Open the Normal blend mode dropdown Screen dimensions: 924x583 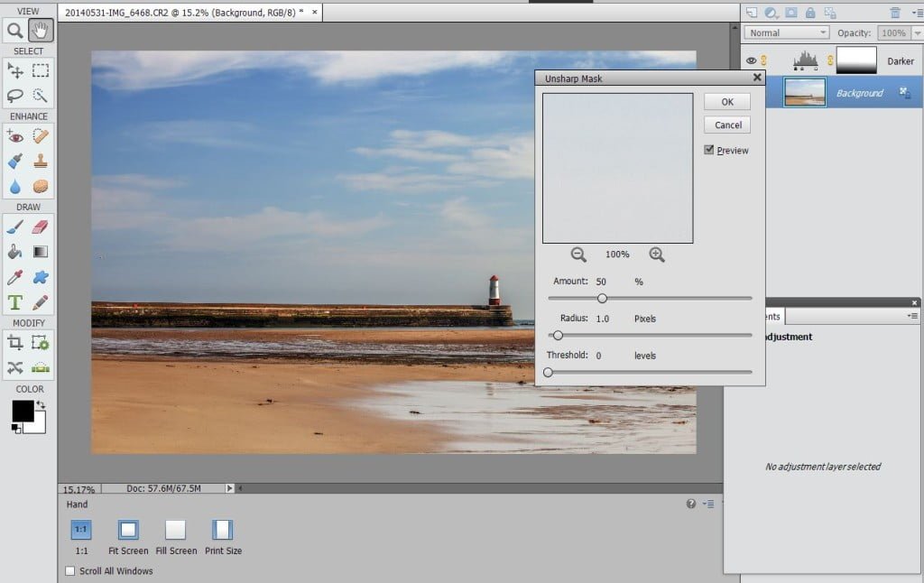(787, 33)
